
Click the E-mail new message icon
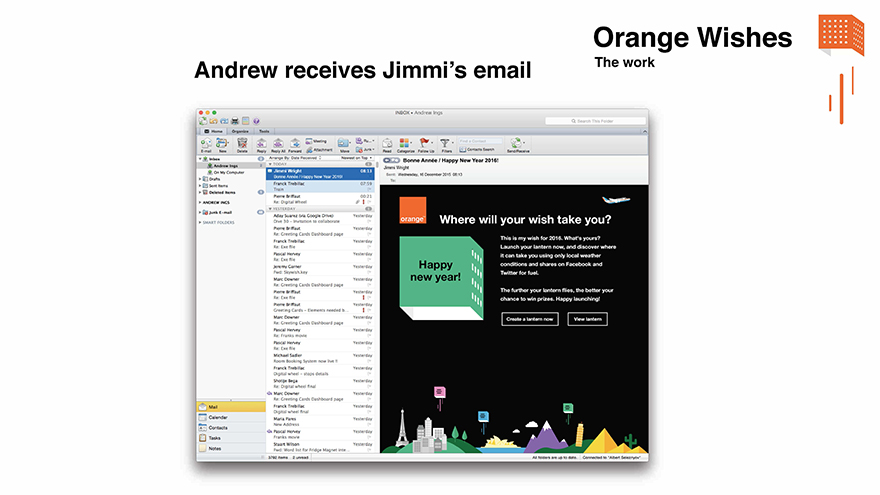(x=206, y=144)
